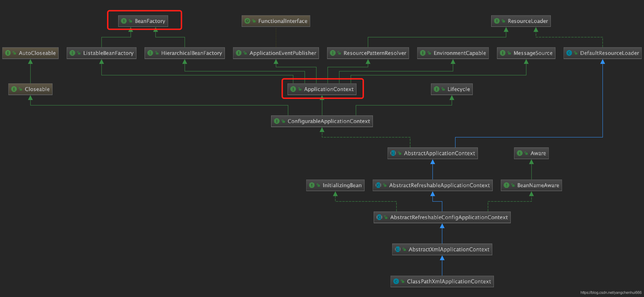Screen dimensions: 644x297
Task: Click the interface icon on Closeable node
Action: 14,89
